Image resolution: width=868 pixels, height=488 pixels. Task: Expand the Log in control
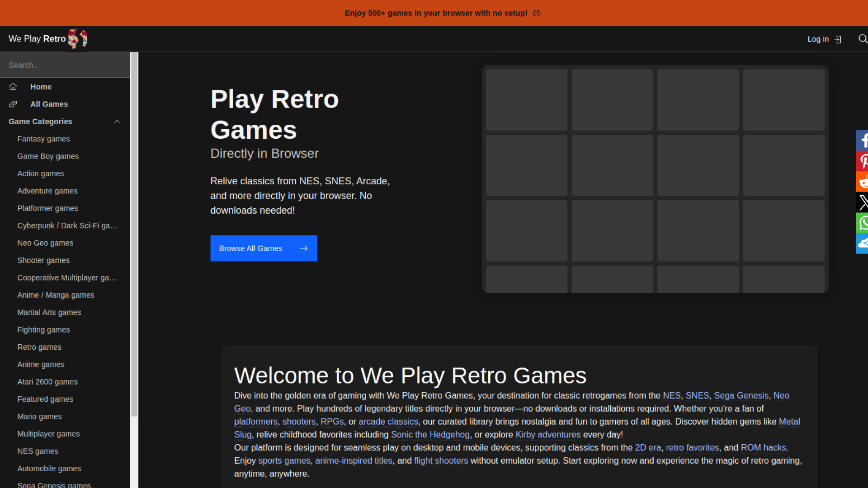pos(824,39)
